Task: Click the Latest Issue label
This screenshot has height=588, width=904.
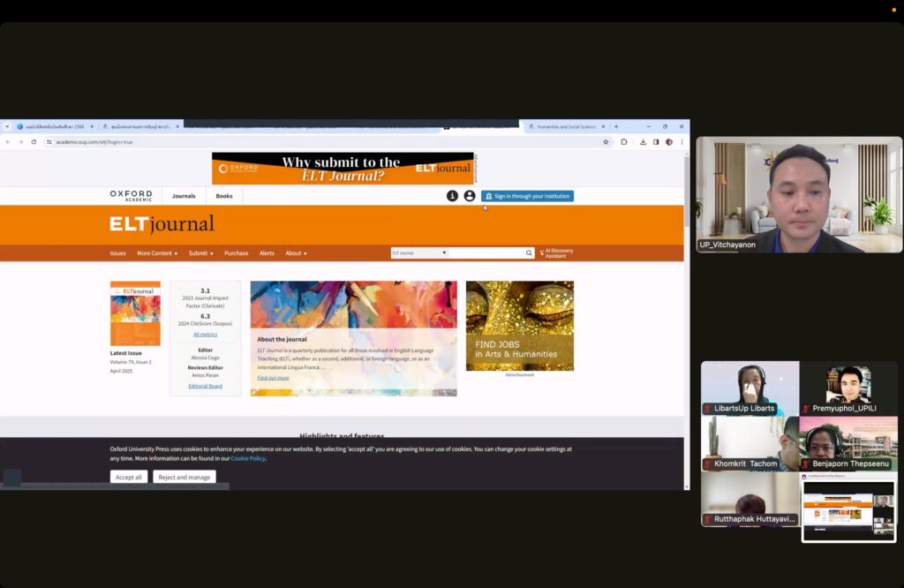Action: [125, 353]
